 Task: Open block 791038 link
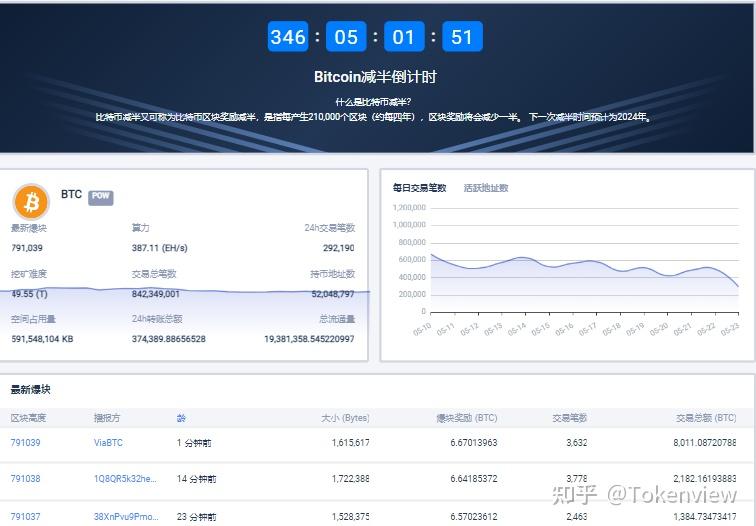[x=26, y=479]
